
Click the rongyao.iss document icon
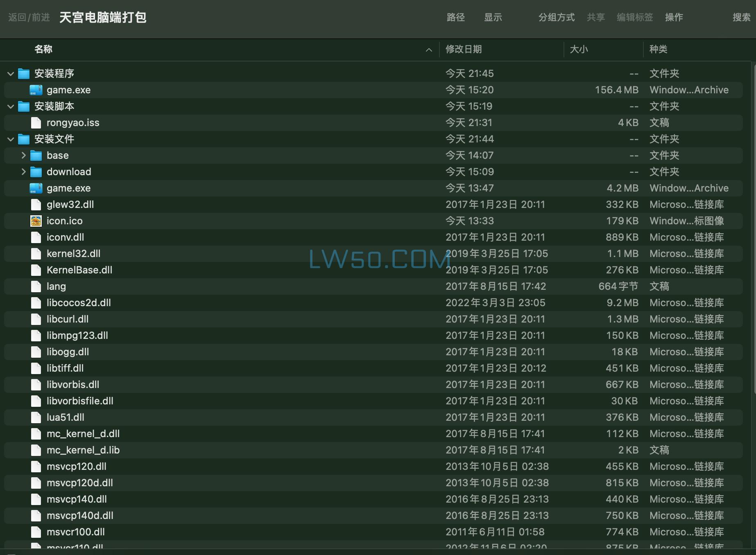[36, 122]
